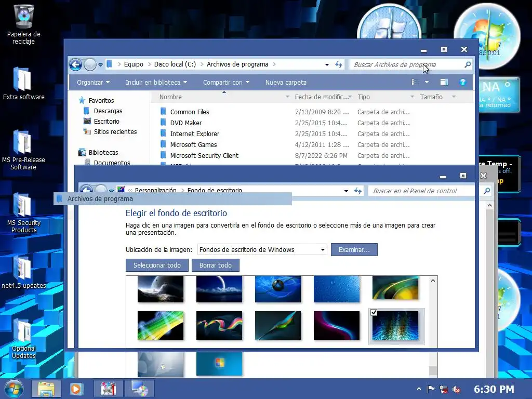Show hidden icons arrow in system tray
This screenshot has height=399, width=532.
click(419, 389)
